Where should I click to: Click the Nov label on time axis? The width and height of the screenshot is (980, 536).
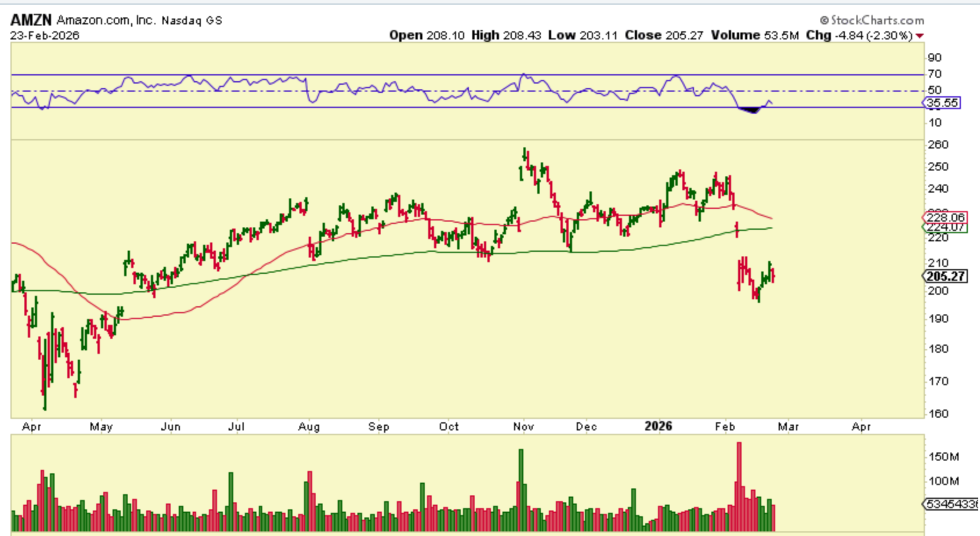523,427
